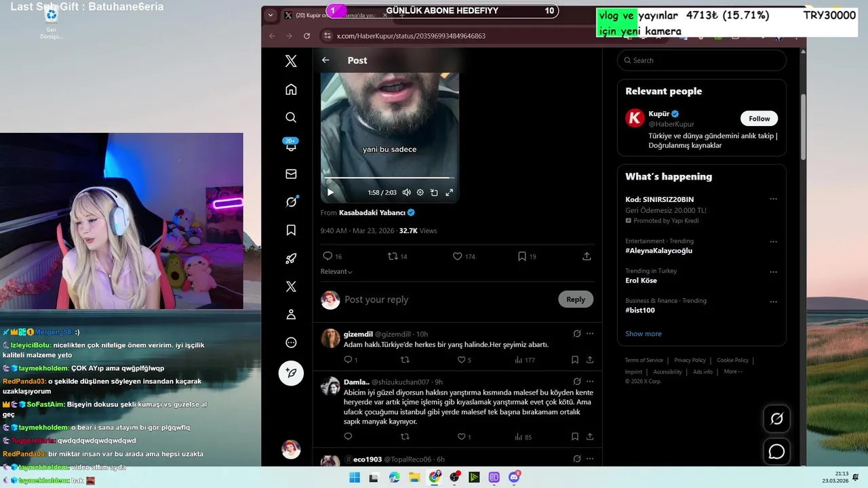The width and height of the screenshot is (868, 488).
Task: Play the video in the post
Action: pos(330,192)
